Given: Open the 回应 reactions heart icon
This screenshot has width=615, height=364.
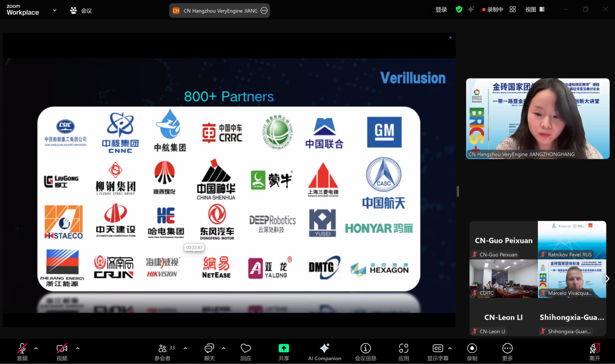Looking at the screenshot, I should [x=246, y=348].
